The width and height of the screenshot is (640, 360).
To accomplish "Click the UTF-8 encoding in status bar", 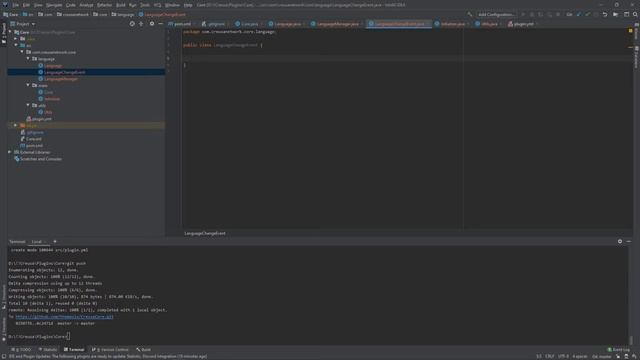I will coord(563,356).
